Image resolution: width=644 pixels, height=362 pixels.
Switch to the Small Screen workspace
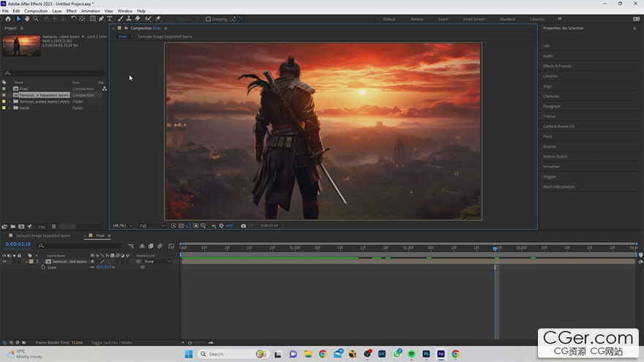click(x=473, y=19)
